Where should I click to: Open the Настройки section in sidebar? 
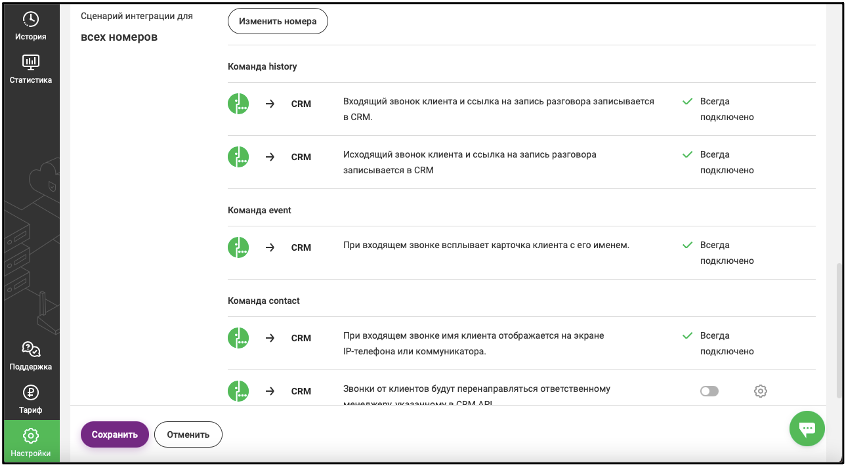tap(31, 442)
